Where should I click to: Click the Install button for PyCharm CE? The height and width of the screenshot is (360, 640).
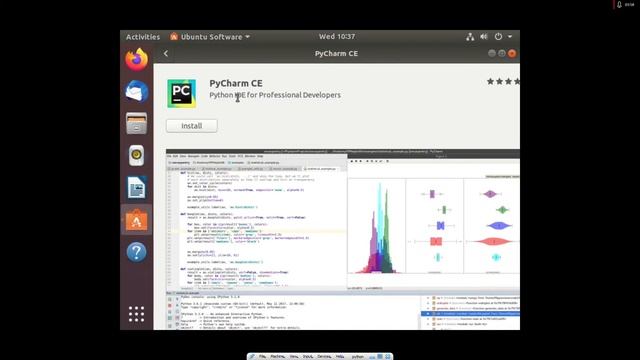click(x=191, y=126)
